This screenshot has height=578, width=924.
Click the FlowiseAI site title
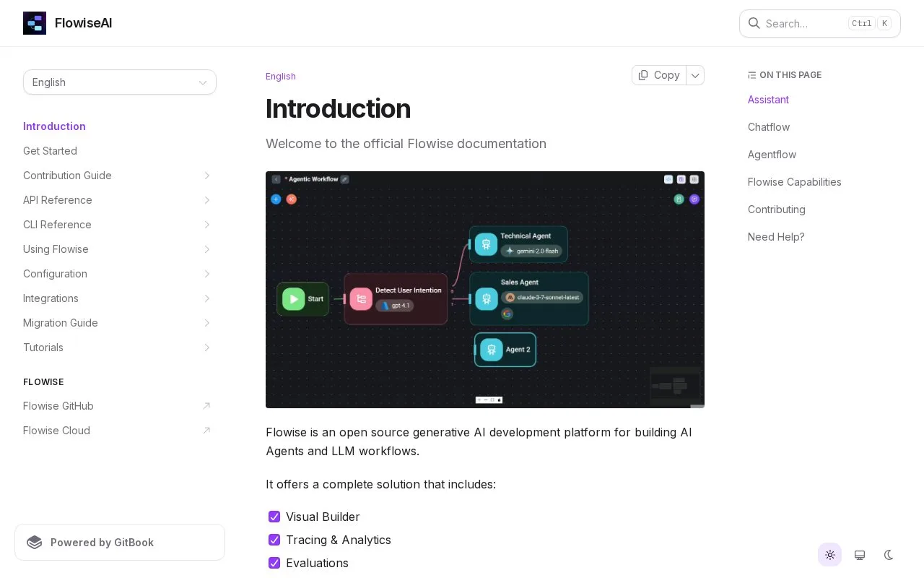pyautogui.click(x=83, y=23)
